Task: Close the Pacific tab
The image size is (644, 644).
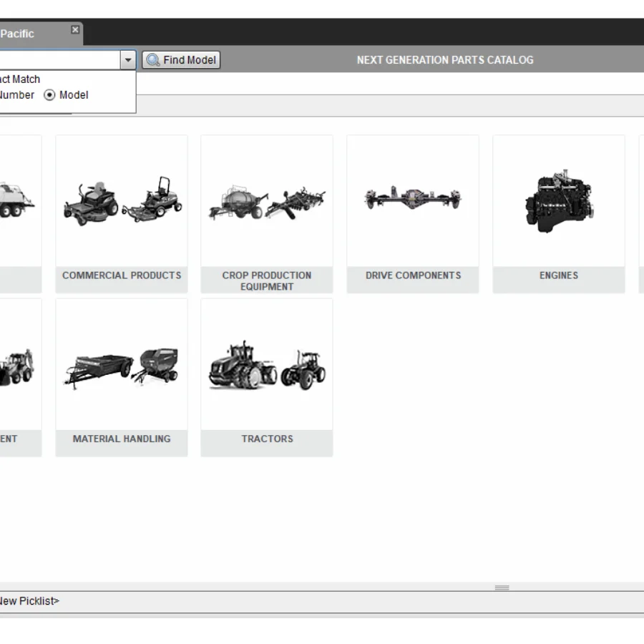Action: click(x=75, y=29)
